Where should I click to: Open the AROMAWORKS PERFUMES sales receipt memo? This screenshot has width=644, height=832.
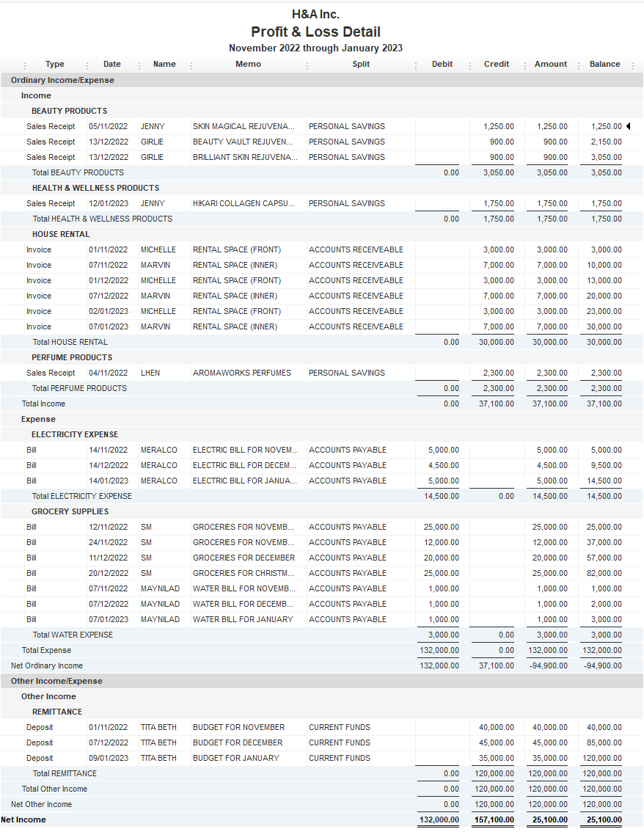tap(242, 373)
